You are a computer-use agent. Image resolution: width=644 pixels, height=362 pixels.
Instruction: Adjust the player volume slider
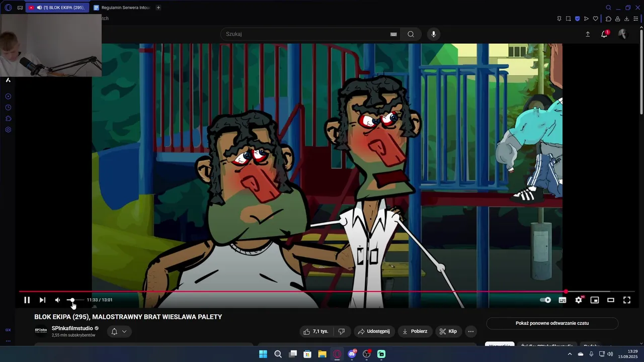75,300
